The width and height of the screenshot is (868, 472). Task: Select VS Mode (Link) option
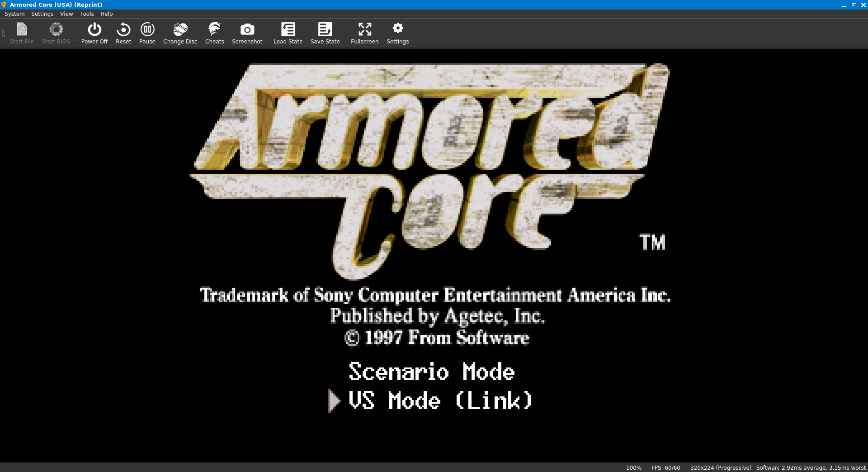tap(440, 401)
